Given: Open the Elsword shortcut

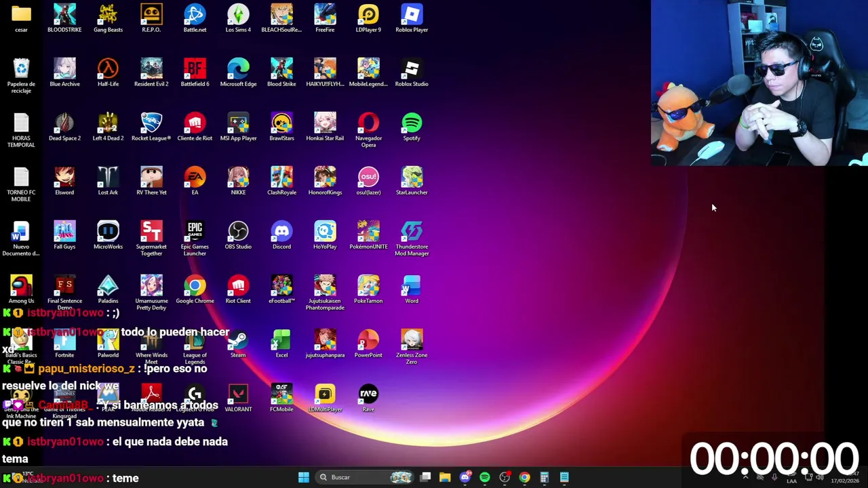Looking at the screenshot, I should (64, 181).
